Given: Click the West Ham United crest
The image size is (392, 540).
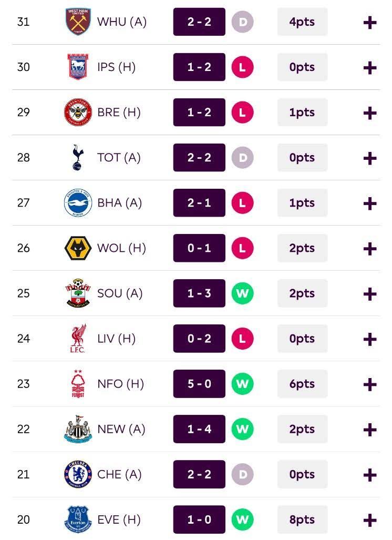Looking at the screenshot, I should [78, 22].
